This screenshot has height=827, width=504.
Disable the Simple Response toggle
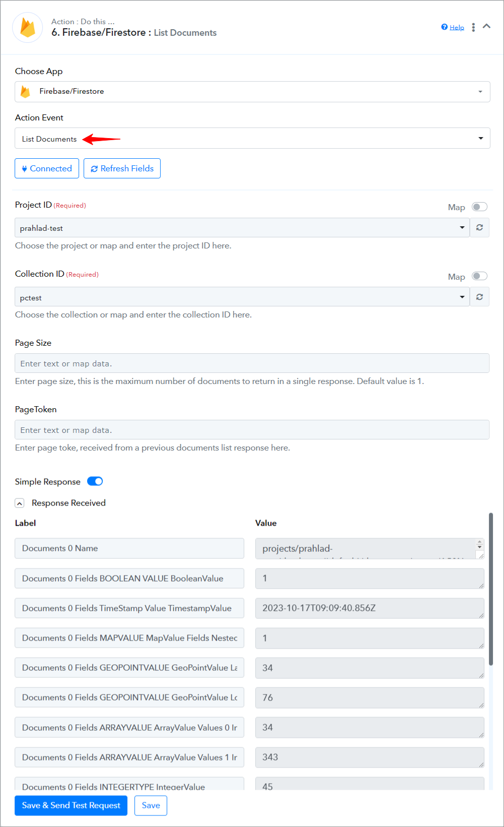click(95, 481)
